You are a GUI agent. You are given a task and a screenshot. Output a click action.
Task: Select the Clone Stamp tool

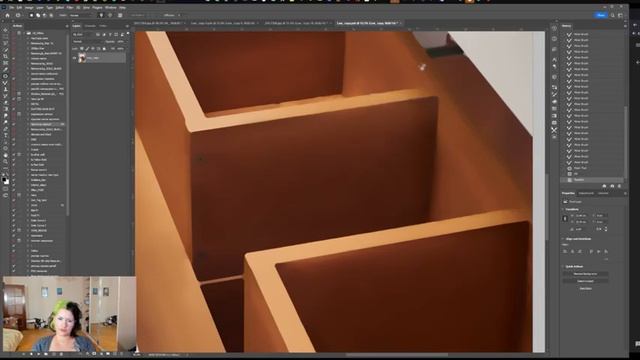(5, 89)
